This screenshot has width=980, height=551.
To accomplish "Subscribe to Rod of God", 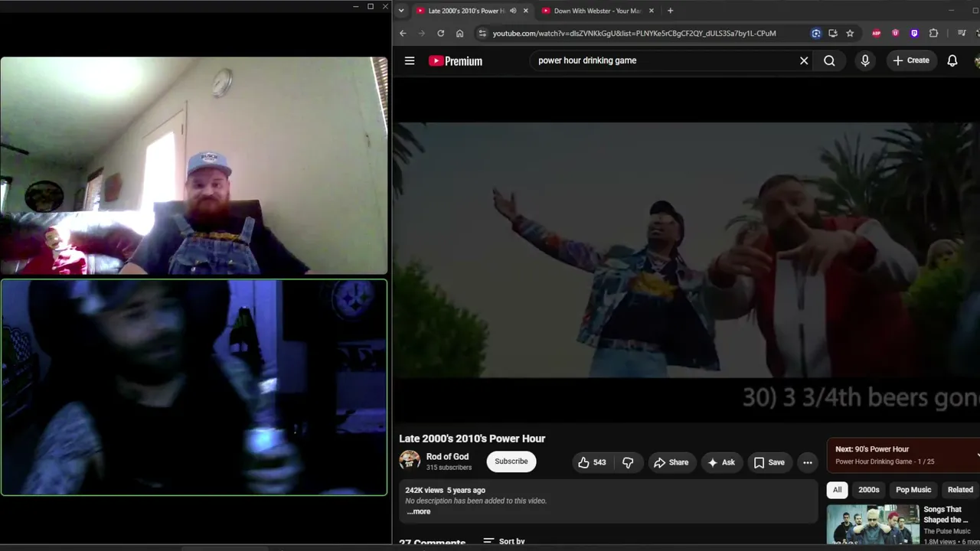I will [x=511, y=461].
